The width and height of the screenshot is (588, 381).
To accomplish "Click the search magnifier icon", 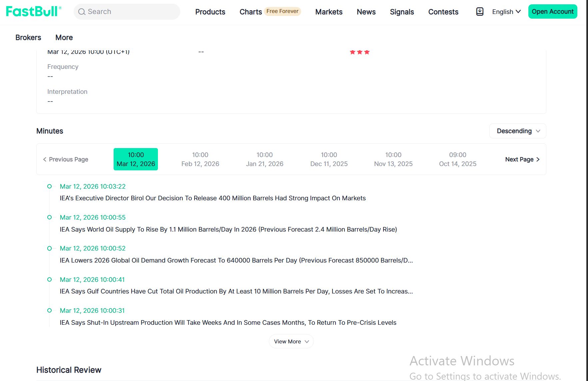I will pos(82,12).
